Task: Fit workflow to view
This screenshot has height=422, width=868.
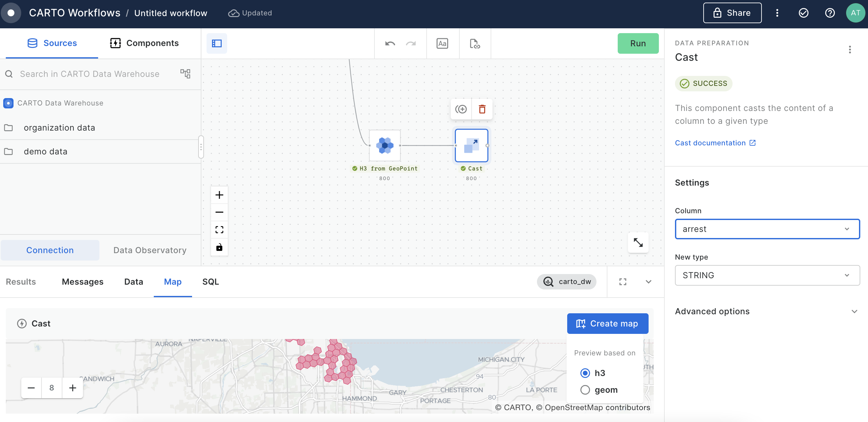Action: pos(219,230)
